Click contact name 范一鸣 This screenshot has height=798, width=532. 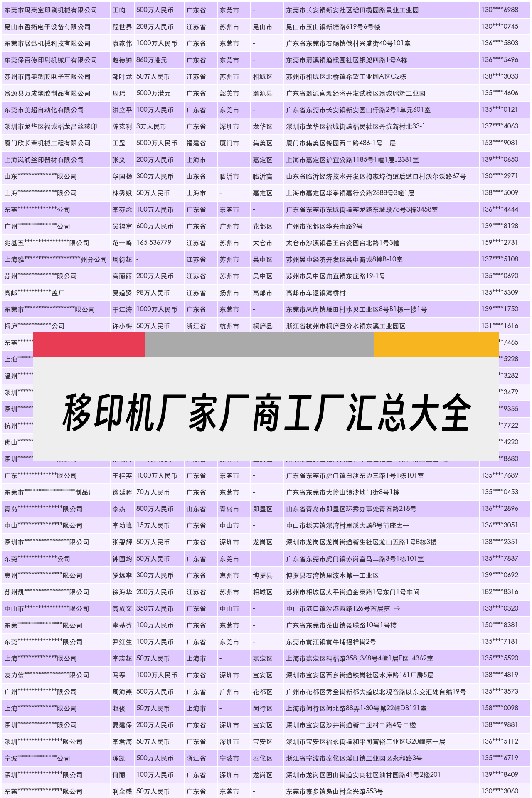click(x=122, y=243)
